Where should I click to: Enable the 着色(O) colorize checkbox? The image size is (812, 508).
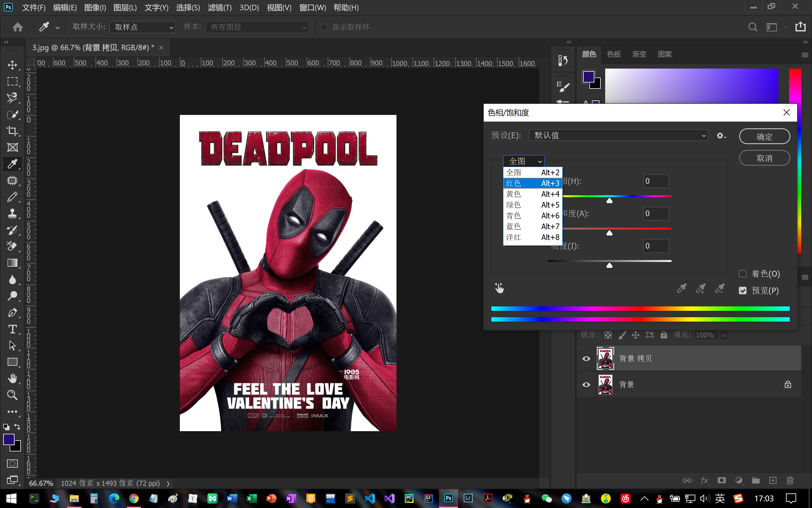coord(743,274)
